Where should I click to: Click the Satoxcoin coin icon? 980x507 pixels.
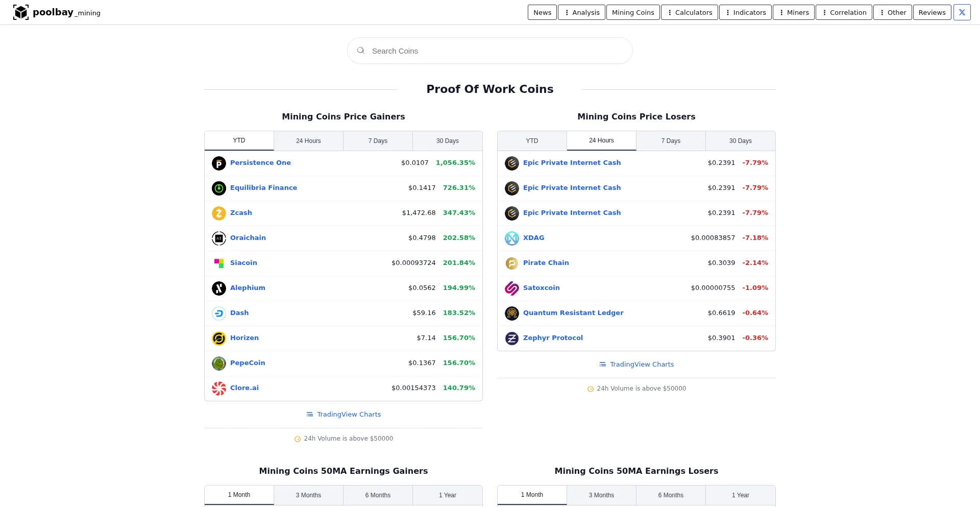(512, 288)
